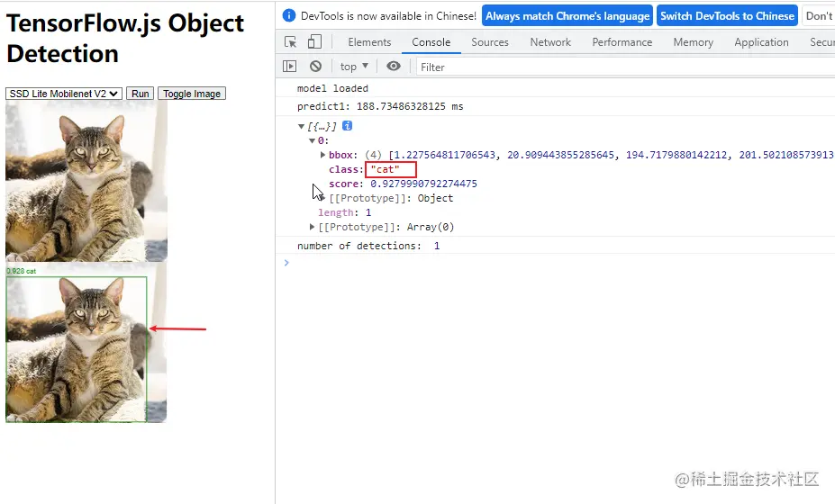Collapse the [{…}] array result
835x504 pixels.
[302, 127]
